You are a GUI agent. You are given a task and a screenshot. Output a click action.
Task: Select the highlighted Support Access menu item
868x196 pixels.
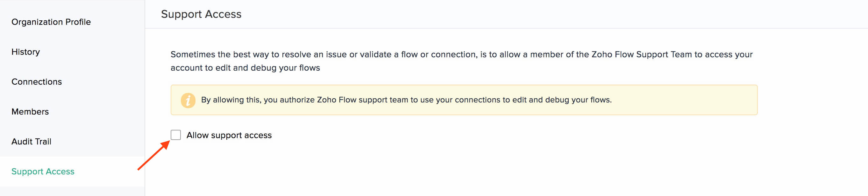point(42,171)
